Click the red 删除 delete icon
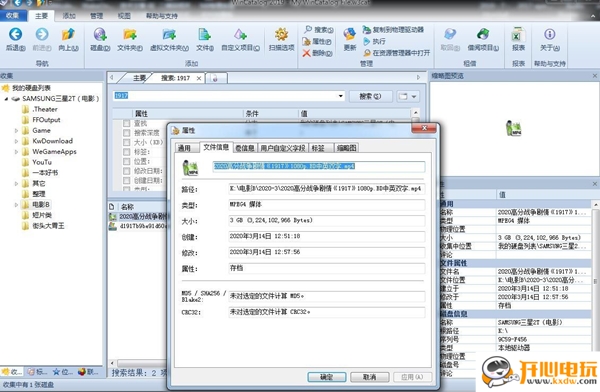 (x=307, y=53)
